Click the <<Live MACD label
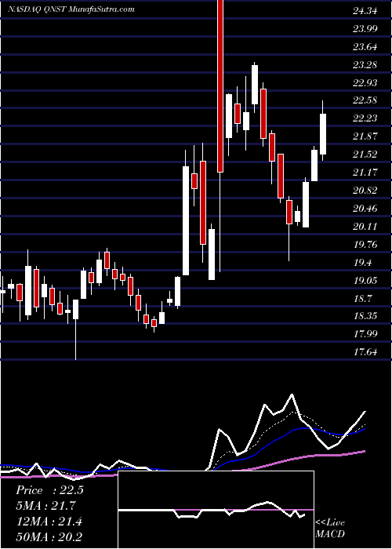The height and width of the screenshot is (549, 392). (330, 528)
